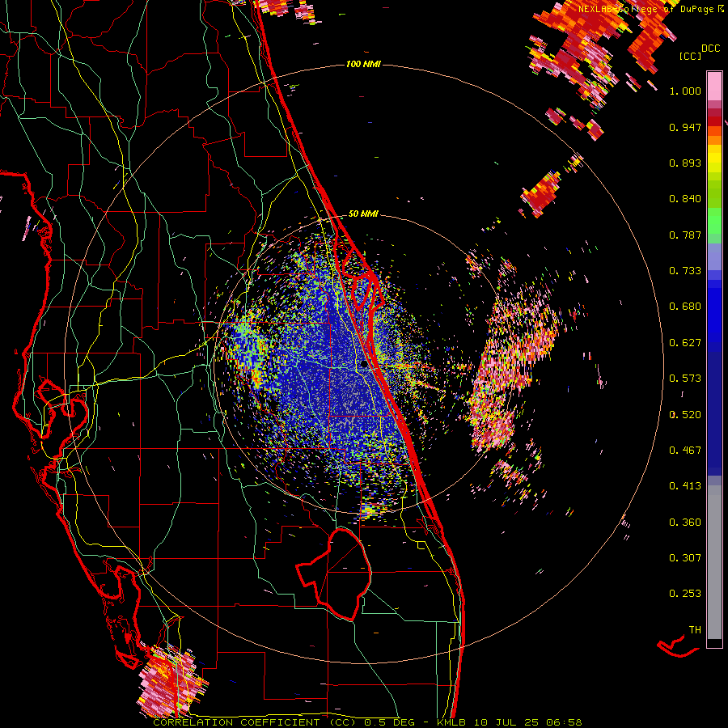
Task: Click the 0.627 colorbar value
Action: [x=685, y=343]
